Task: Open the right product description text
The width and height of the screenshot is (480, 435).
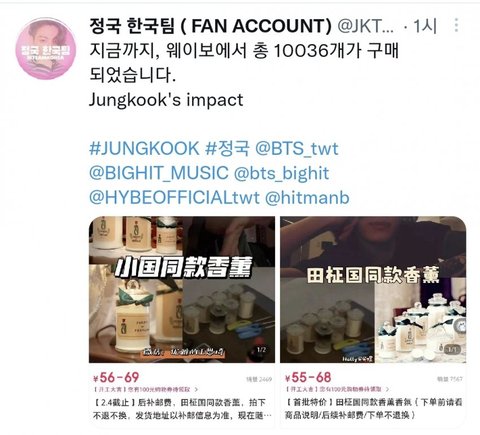Action: (x=373, y=409)
